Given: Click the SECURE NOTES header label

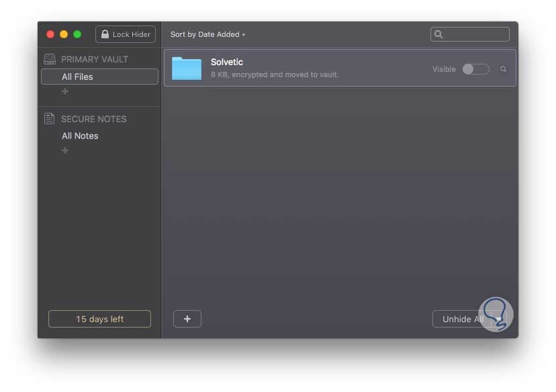Looking at the screenshot, I should point(93,119).
